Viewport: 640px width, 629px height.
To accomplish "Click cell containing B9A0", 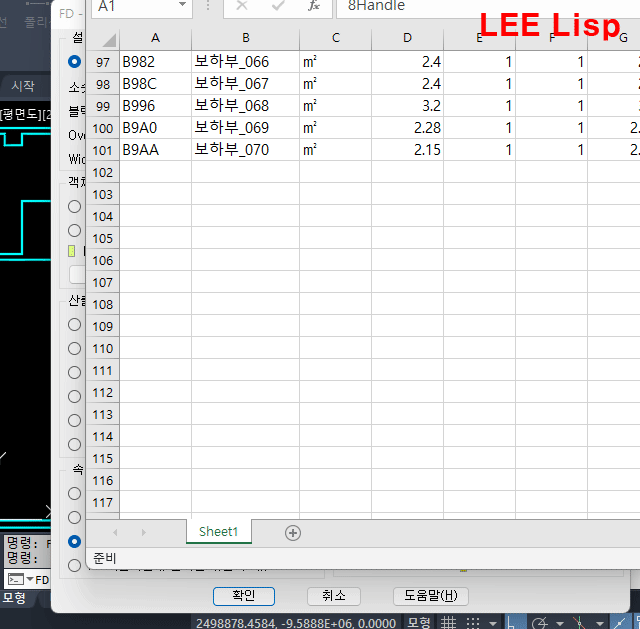I will [x=155, y=128].
